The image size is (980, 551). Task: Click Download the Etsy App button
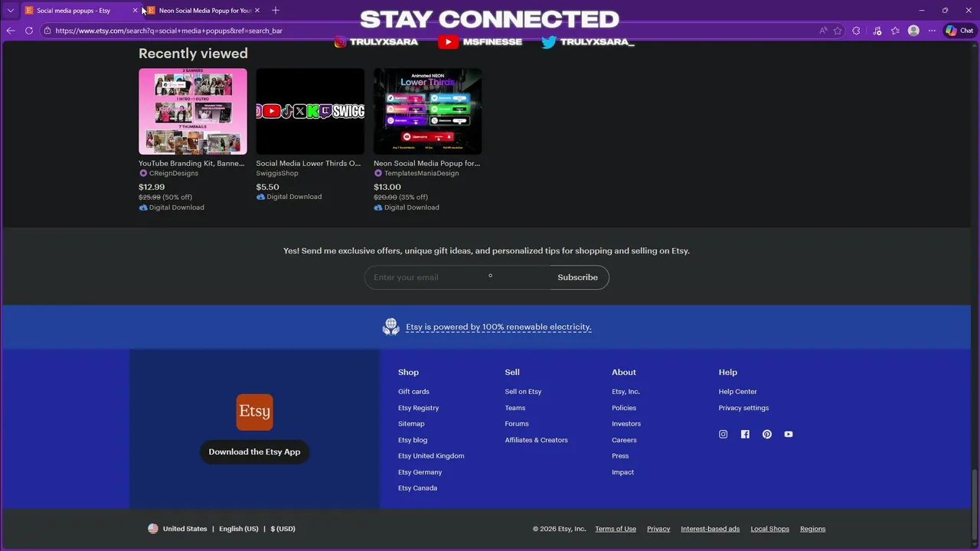point(254,452)
